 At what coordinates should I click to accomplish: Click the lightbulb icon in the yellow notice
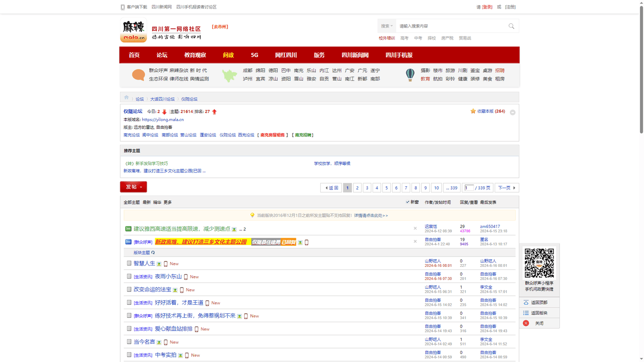[x=252, y=215]
